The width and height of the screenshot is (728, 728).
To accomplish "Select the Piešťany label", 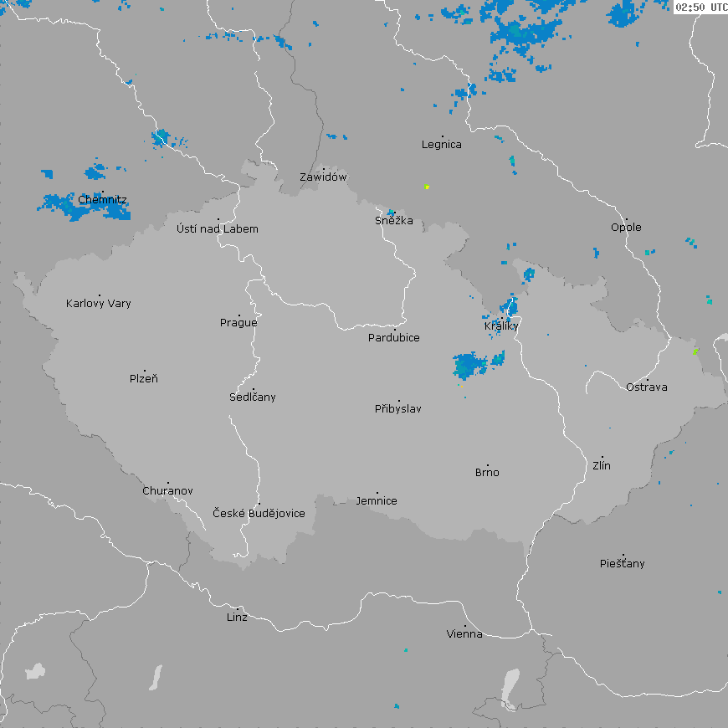I will click(623, 564).
